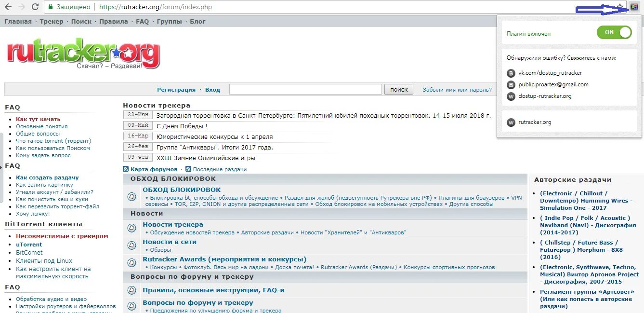
Task: Click the поиск button
Action: point(399,89)
